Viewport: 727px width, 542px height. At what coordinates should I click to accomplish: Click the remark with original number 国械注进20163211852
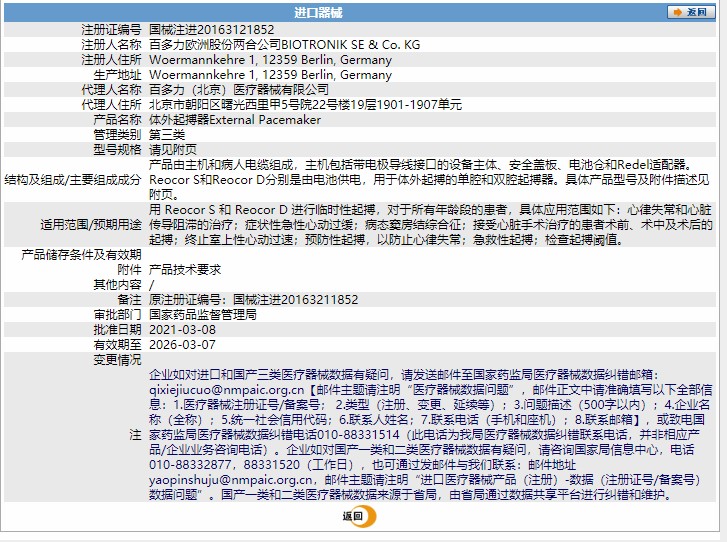click(254, 300)
